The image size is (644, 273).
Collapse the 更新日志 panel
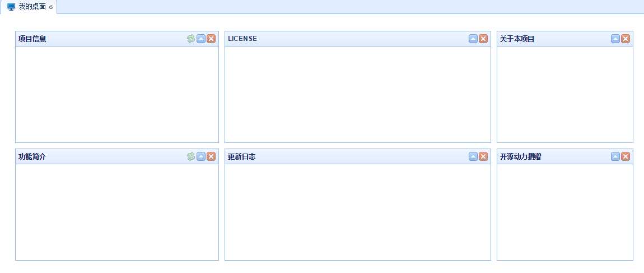(473, 156)
